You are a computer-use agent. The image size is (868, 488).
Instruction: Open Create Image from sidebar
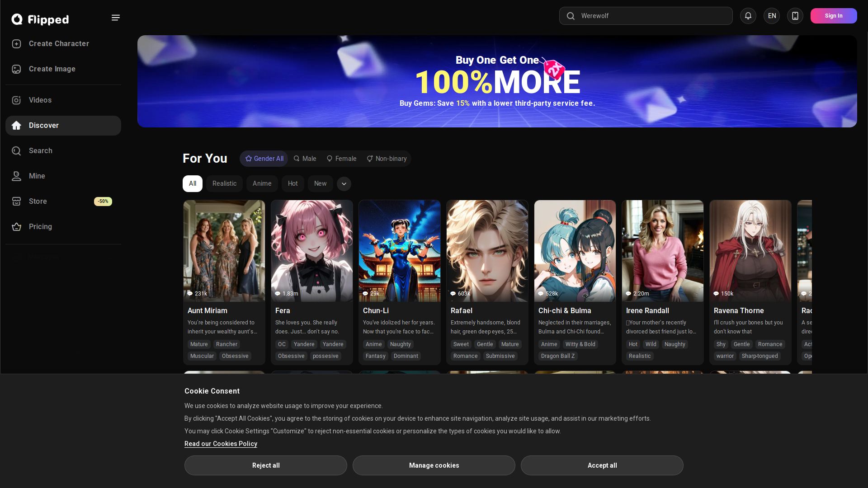pos(63,69)
